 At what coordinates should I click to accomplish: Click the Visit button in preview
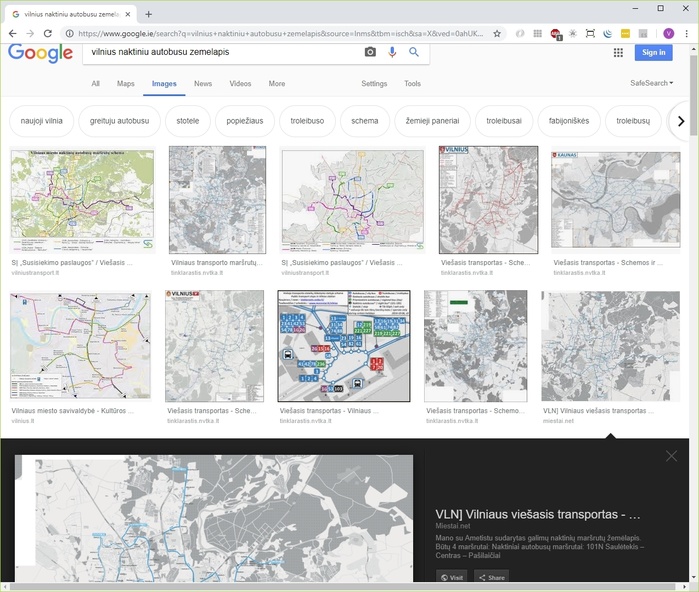pos(452,577)
